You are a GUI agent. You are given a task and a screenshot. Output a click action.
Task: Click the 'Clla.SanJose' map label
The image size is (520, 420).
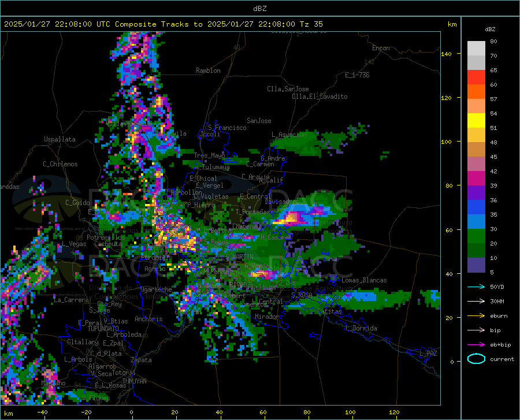(x=288, y=89)
